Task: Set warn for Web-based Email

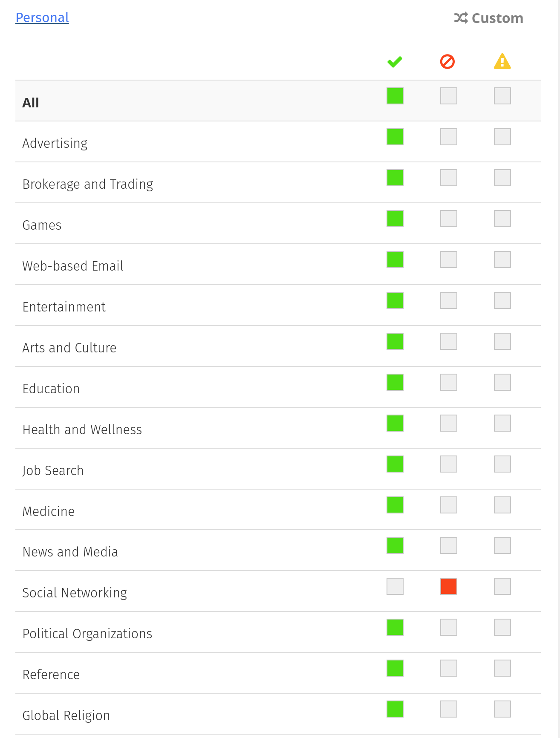Action: (502, 259)
